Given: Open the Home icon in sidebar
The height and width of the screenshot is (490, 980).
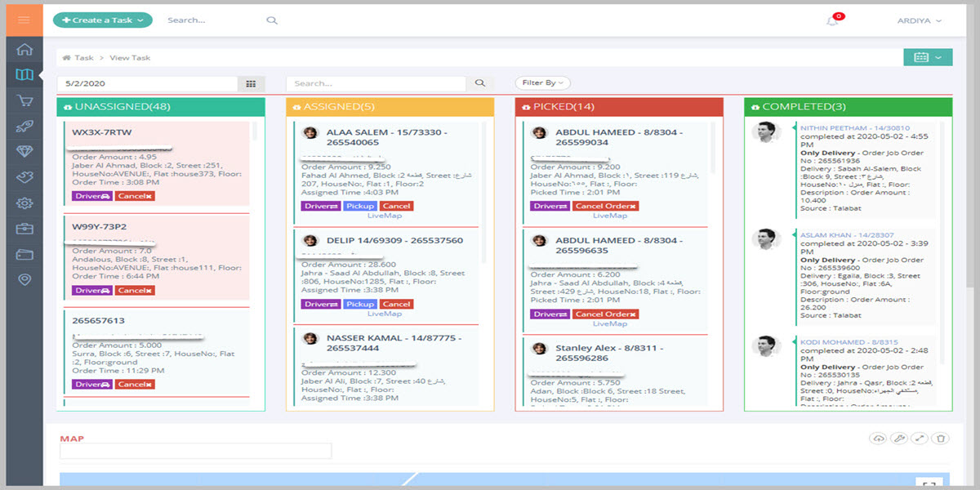Looking at the screenshot, I should [x=24, y=49].
